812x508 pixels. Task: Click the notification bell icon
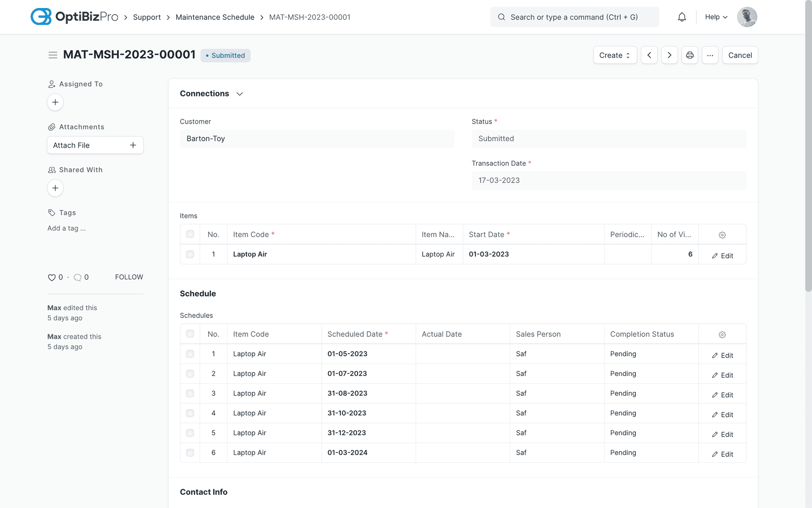click(x=682, y=17)
